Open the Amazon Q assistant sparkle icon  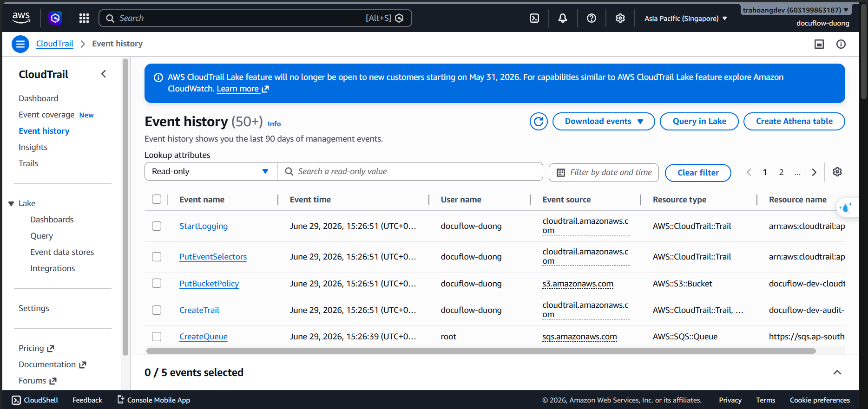[x=846, y=208]
